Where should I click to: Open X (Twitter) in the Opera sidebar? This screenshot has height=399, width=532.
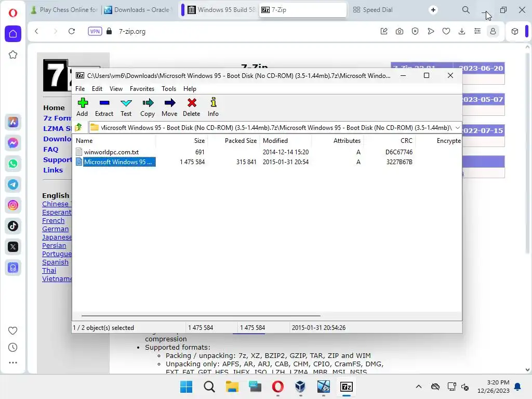tap(13, 247)
